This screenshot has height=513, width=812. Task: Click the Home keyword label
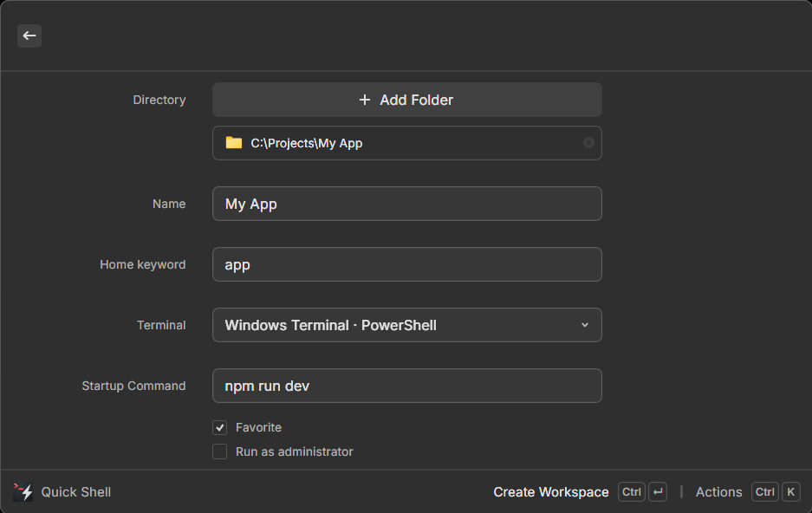tap(142, 264)
